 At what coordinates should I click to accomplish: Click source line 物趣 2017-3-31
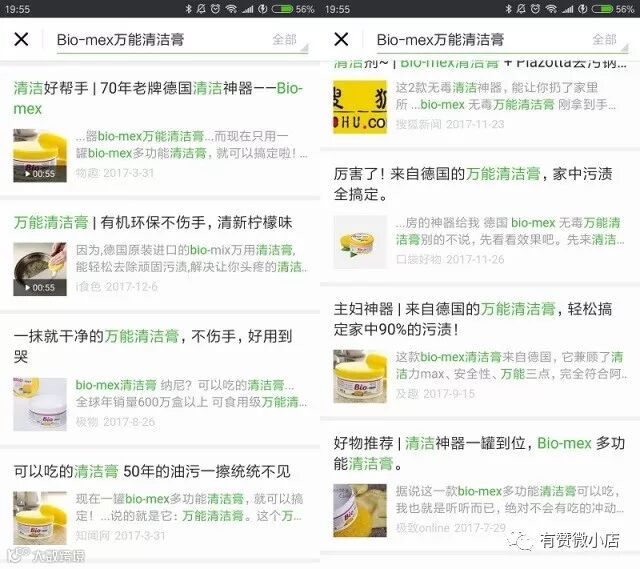click(x=115, y=173)
